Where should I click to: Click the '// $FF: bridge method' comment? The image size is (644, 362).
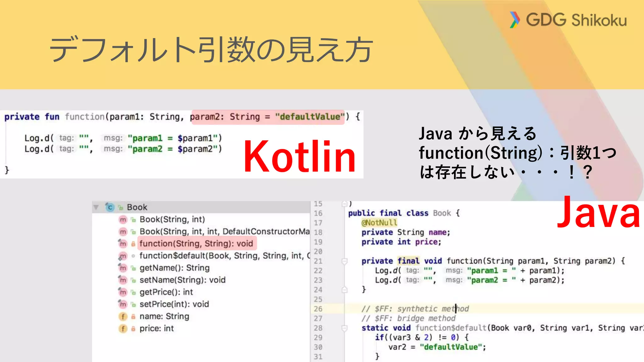coord(408,318)
